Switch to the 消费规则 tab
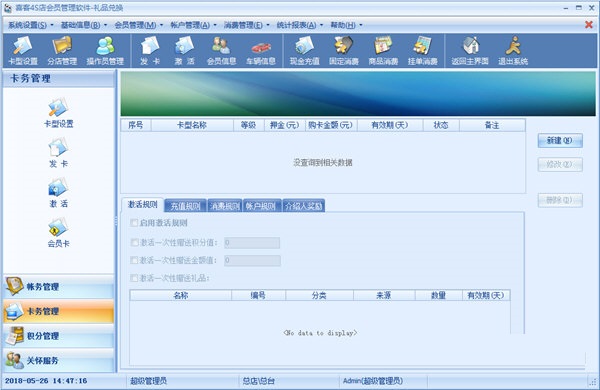The image size is (600, 390). click(x=225, y=206)
